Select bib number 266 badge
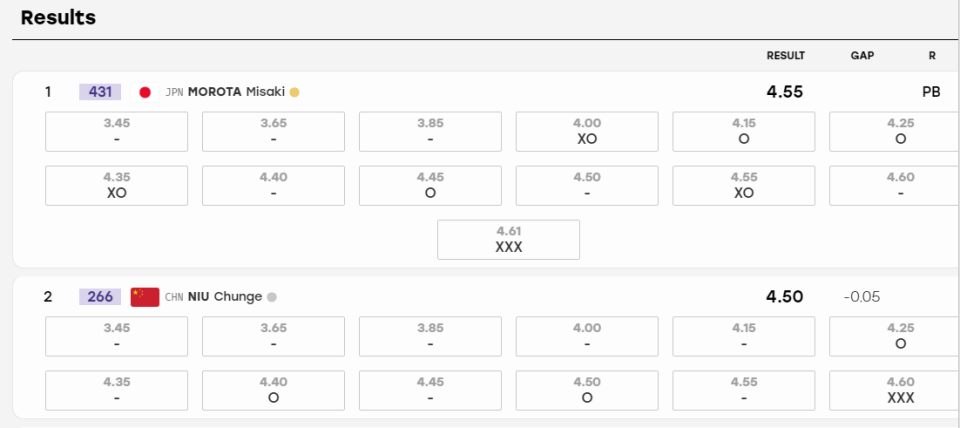The height and width of the screenshot is (428, 960). [100, 297]
